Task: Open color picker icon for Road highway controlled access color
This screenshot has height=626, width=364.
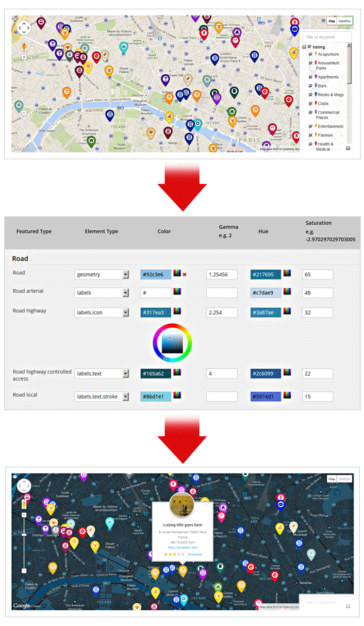Action: [177, 372]
